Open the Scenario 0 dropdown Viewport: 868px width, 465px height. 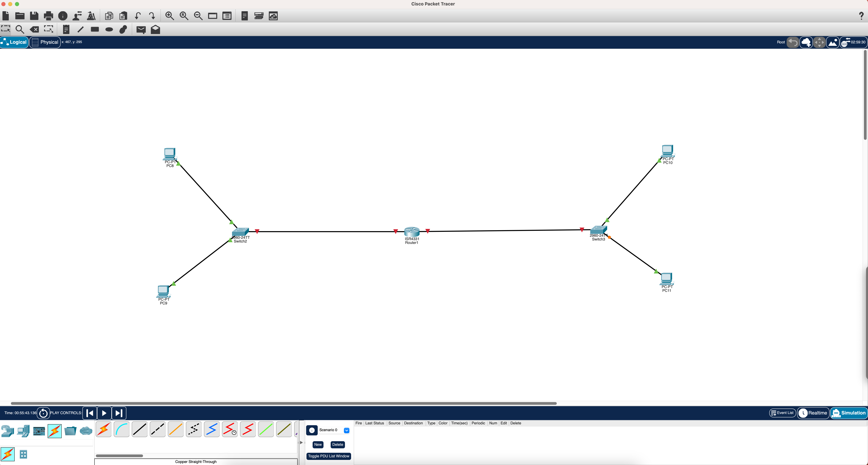(x=346, y=430)
